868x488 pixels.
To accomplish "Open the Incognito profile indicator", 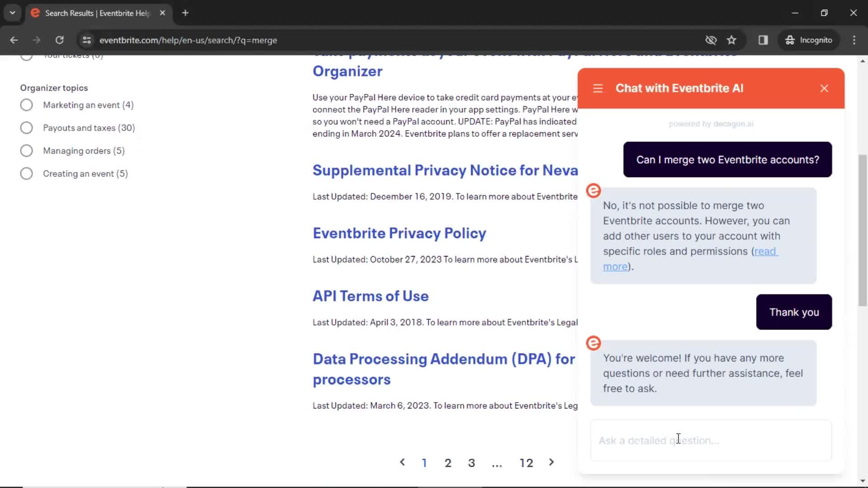I will (809, 40).
